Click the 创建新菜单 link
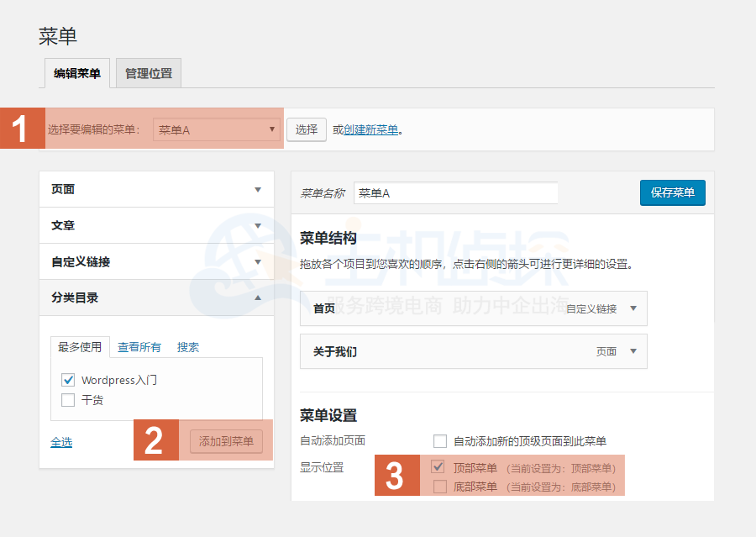Screen dimensions: 756x537 [370, 130]
